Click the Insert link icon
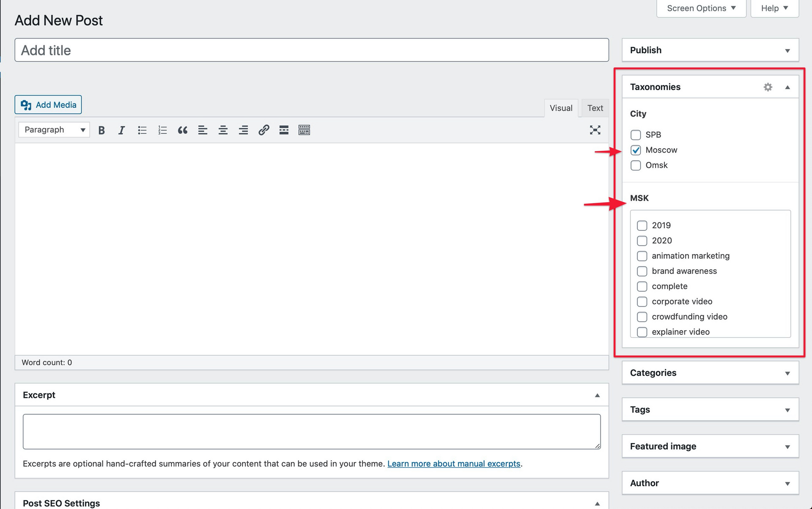812x509 pixels. 264,130
